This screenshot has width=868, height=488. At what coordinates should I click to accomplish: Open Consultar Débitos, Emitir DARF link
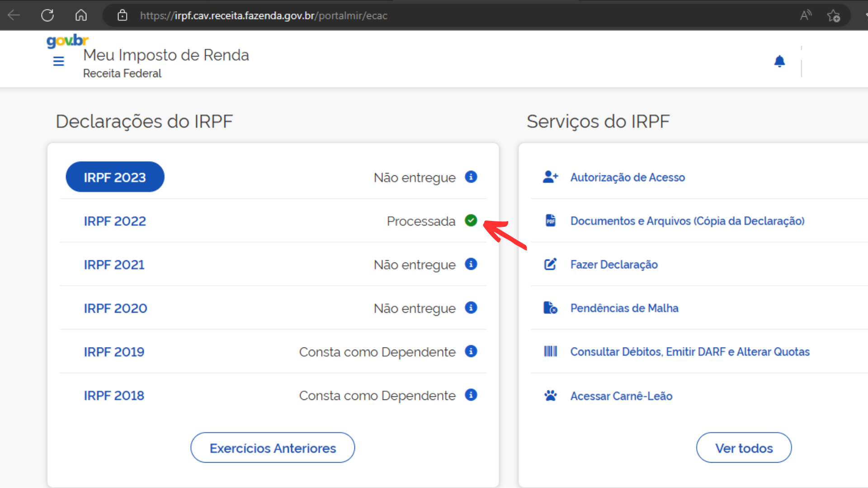[690, 352]
